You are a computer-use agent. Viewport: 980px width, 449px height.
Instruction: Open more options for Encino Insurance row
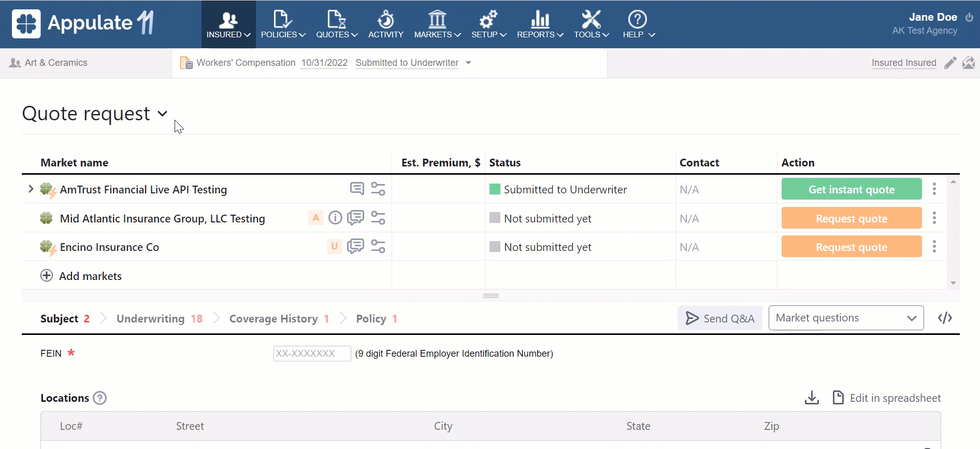coord(934,246)
